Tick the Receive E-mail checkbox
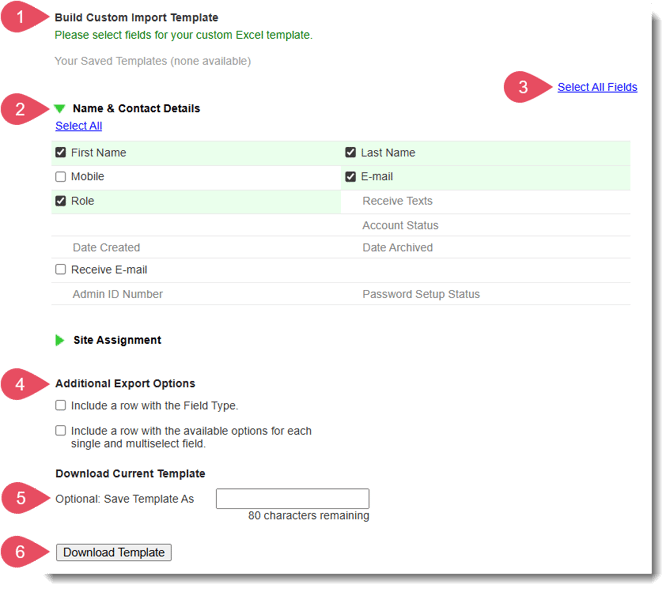Viewport: 670px width, 592px height. coord(61,270)
